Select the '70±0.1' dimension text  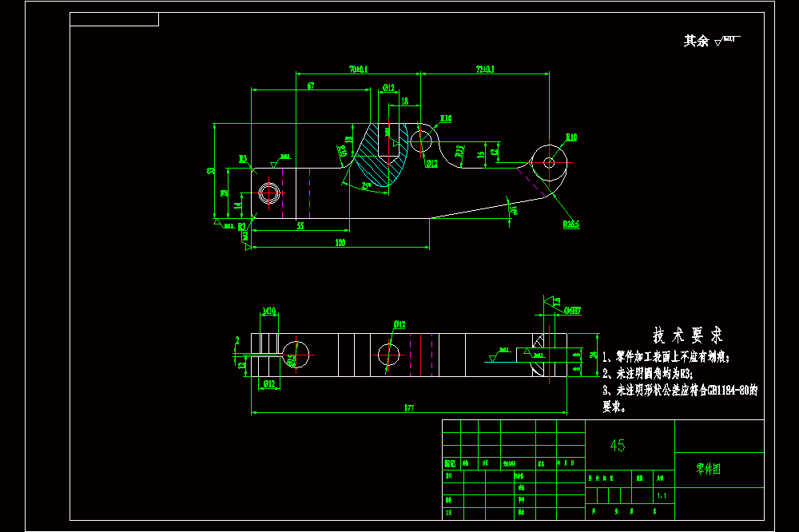click(358, 69)
